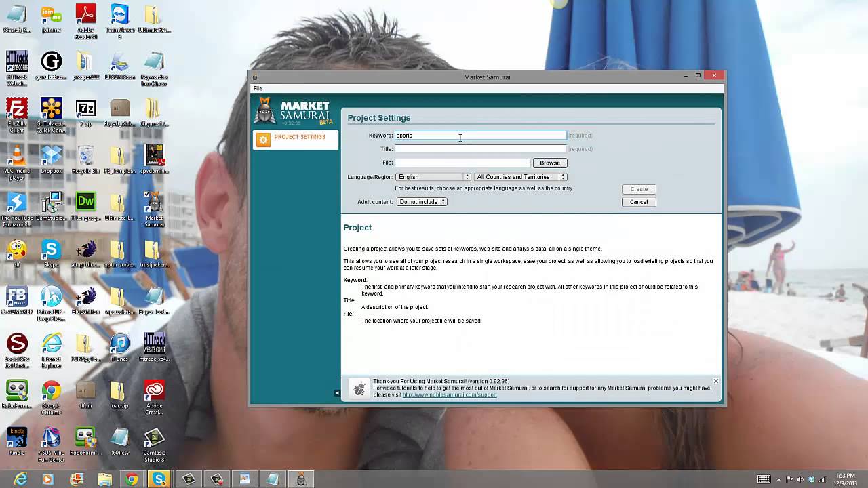
Task: Click the bug icon in the notification bar
Action: click(x=359, y=388)
